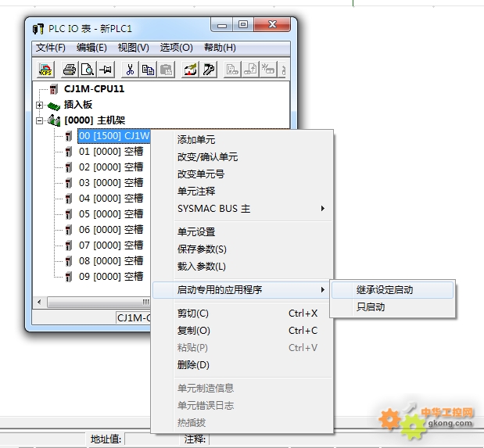Click the horizontal scrollbar thumb
The image size is (484, 448).
[99, 302]
